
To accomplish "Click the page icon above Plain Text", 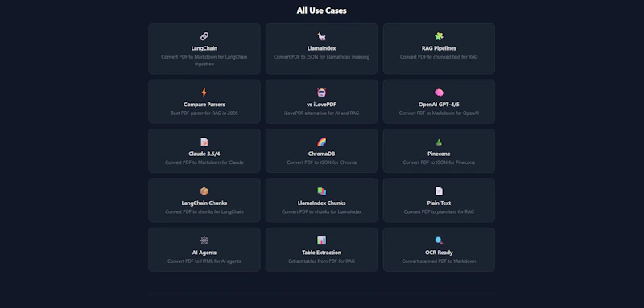I will (439, 191).
